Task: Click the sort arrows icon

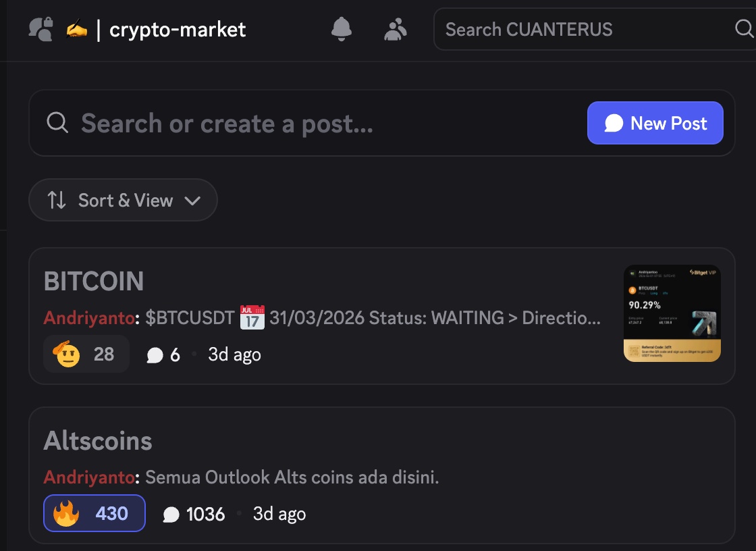Action: 57,201
